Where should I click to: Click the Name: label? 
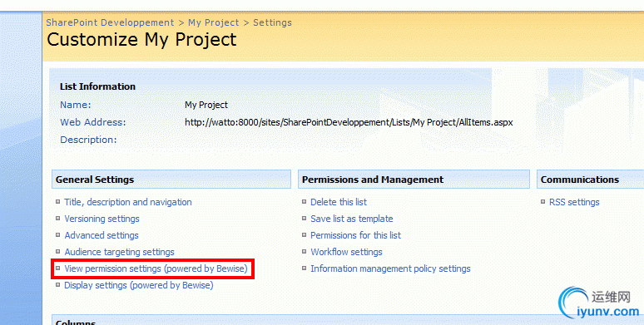pyautogui.click(x=76, y=105)
